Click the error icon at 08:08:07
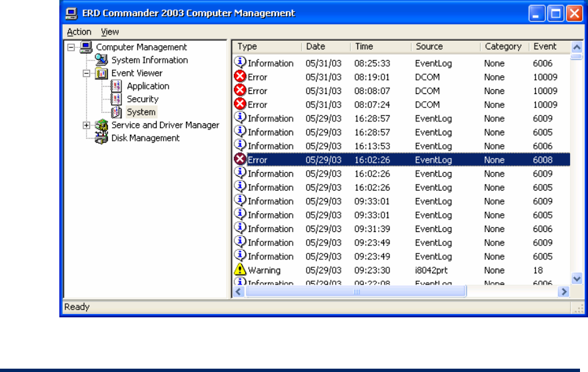The image size is (588, 372). click(x=240, y=91)
